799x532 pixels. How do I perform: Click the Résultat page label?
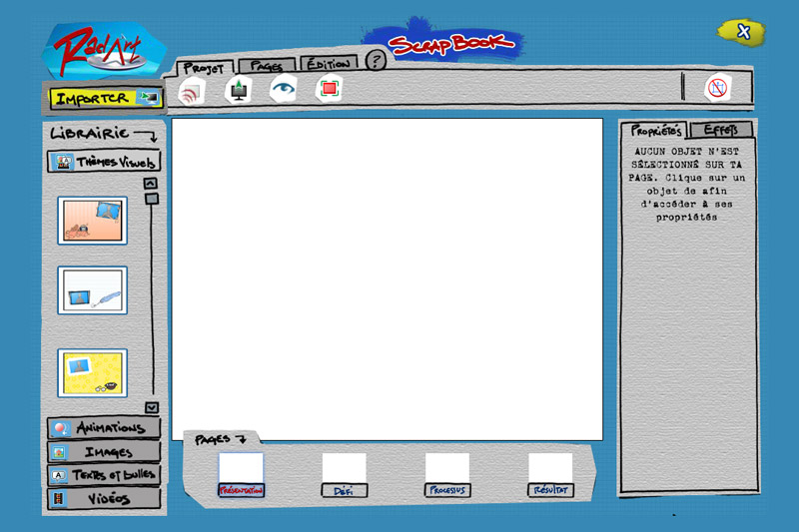550,490
